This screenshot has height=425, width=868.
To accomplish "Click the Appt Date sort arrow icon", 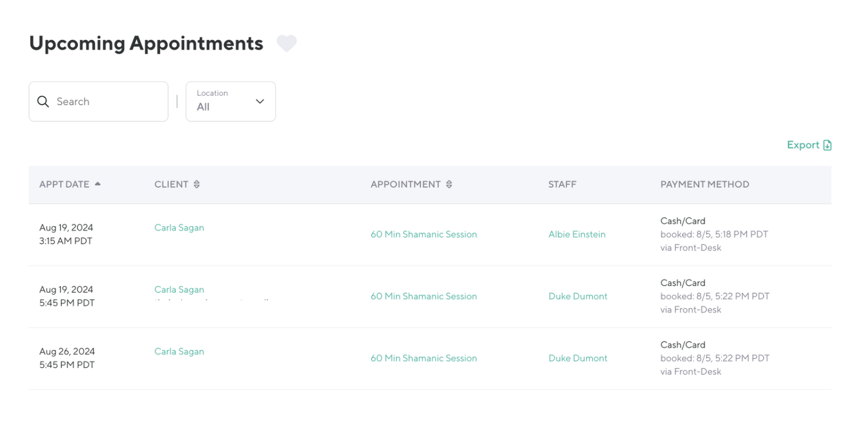I will click(98, 184).
